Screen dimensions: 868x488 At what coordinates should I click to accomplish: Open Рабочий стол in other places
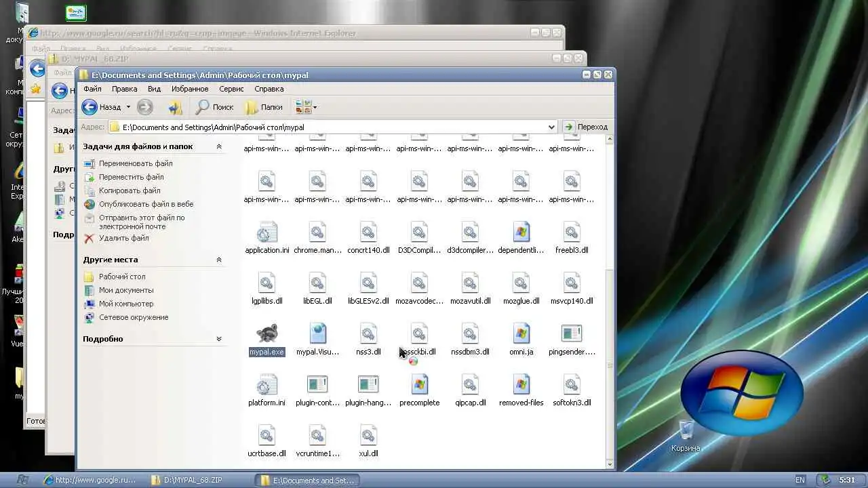[x=122, y=277]
